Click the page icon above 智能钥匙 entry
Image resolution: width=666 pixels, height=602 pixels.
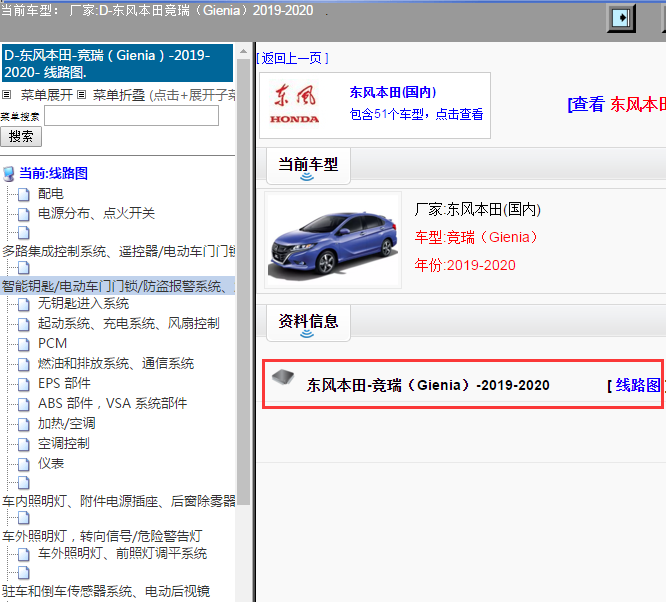(24, 268)
